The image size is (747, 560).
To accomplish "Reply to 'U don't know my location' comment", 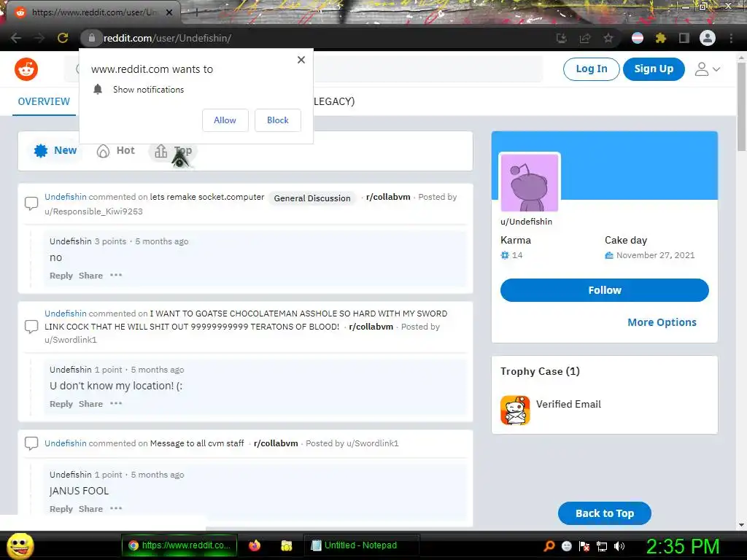I will [61, 404].
